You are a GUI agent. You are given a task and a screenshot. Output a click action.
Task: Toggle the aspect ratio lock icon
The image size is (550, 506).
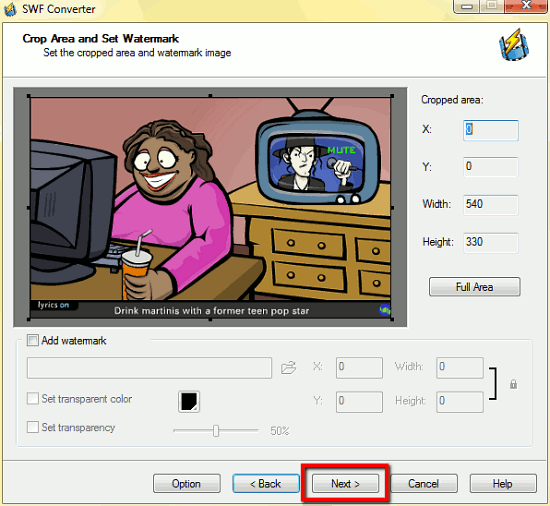pyautogui.click(x=513, y=384)
